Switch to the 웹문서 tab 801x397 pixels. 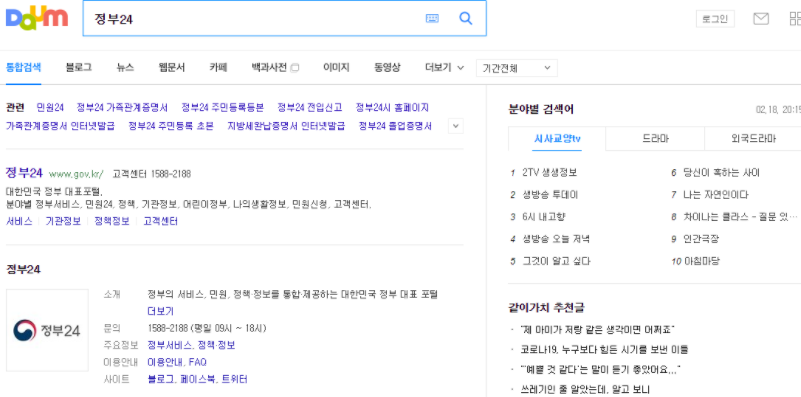pos(172,67)
